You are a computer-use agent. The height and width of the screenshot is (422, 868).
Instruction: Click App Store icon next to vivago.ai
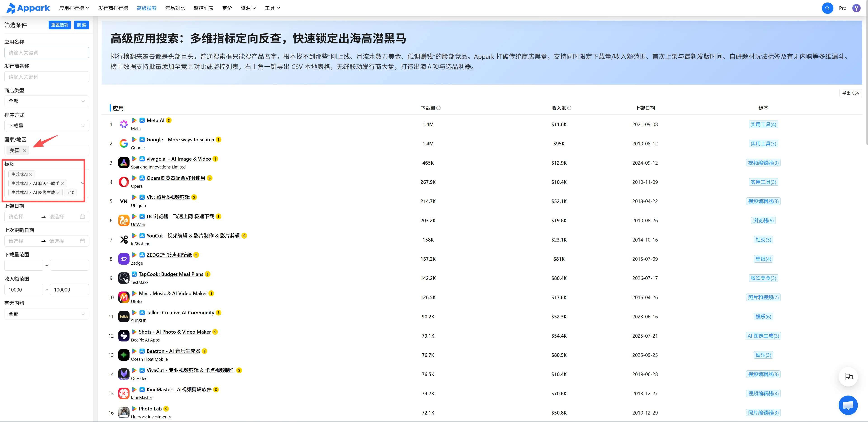tap(142, 159)
